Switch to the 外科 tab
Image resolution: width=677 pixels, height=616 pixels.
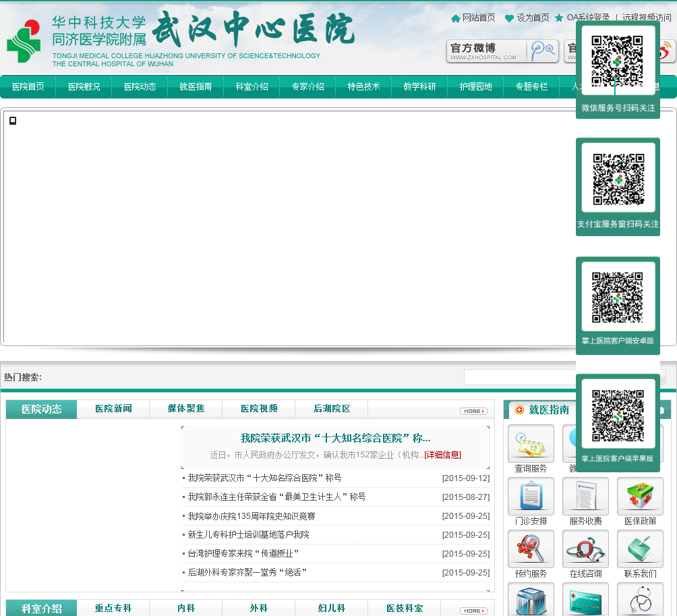click(259, 608)
